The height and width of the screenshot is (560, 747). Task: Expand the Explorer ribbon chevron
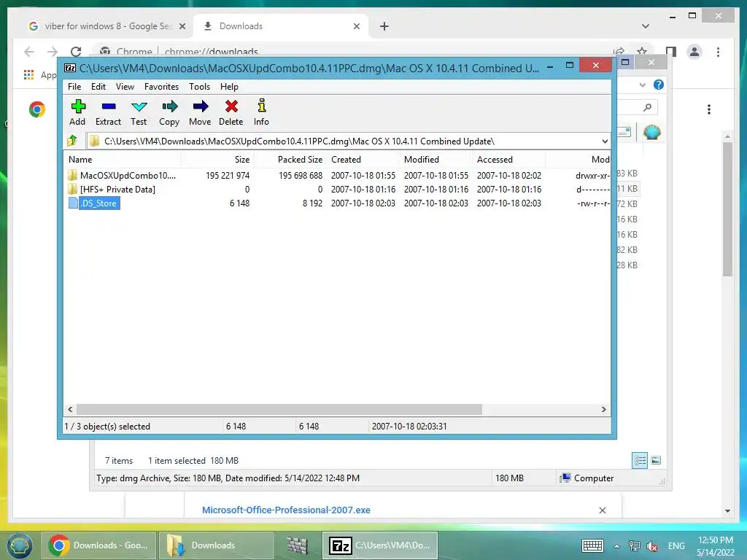tap(642, 85)
